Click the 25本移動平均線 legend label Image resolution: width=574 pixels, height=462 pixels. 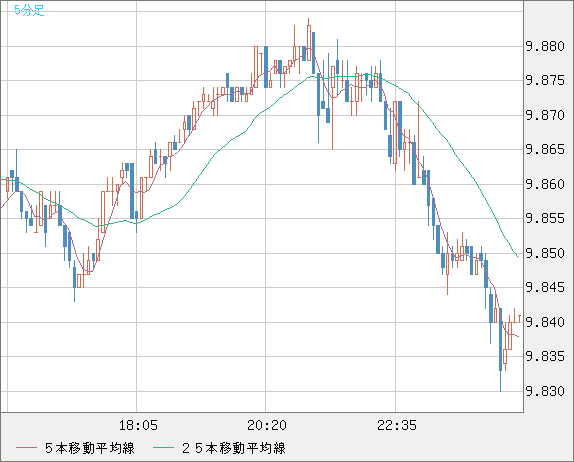[234, 448]
